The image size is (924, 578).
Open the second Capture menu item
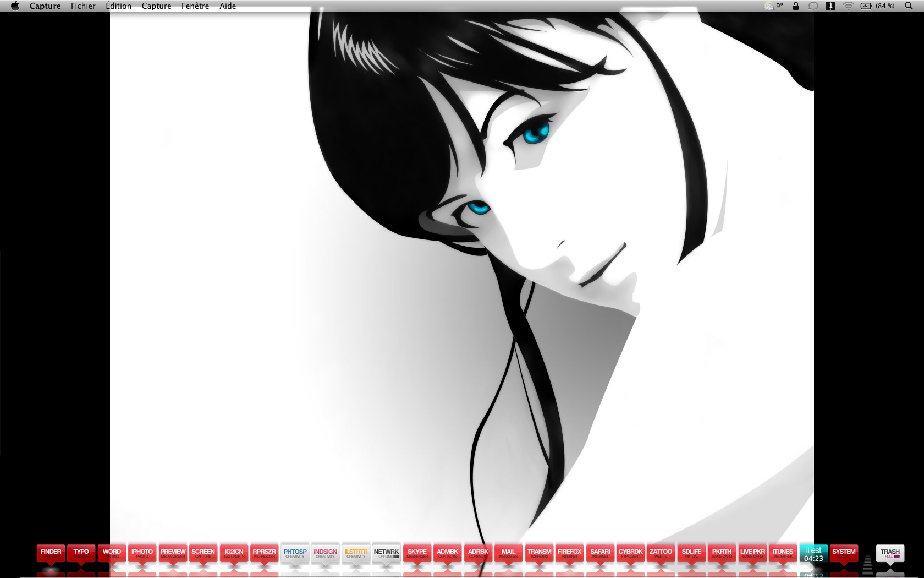pos(156,6)
